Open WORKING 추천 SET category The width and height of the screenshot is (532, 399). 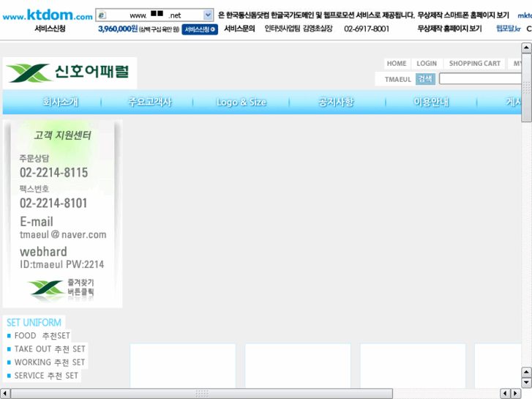[50, 362]
